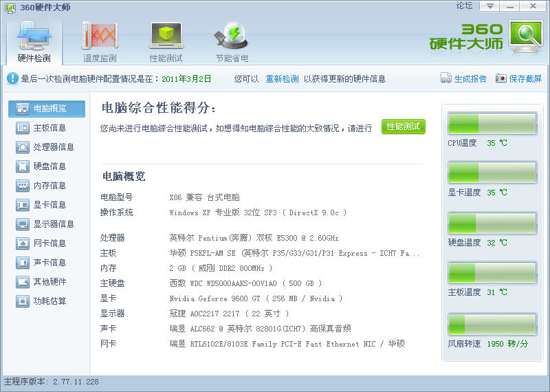Click the 1950 转/分 fan speed value
This screenshot has height=392, width=550.
(x=507, y=344)
